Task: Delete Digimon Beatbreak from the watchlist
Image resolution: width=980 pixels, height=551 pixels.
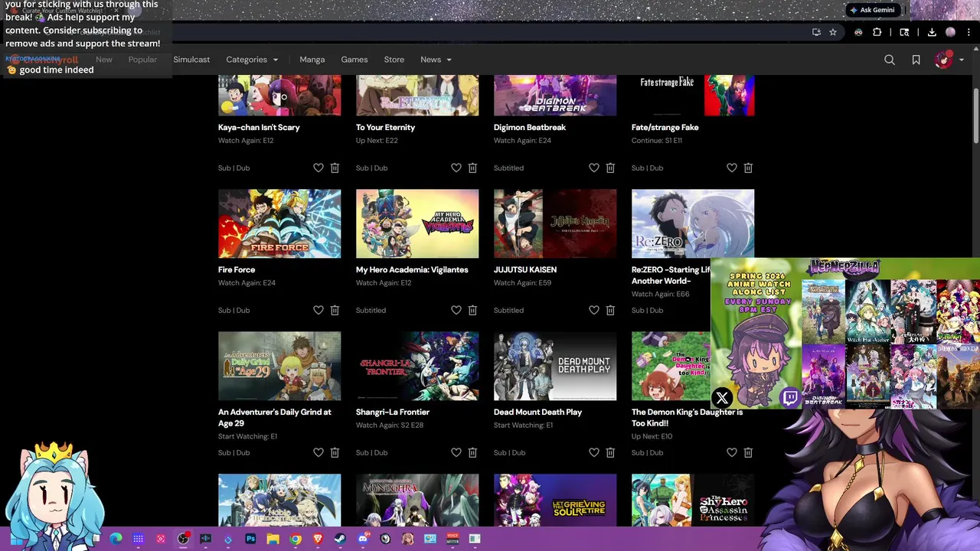Action: 610,168
